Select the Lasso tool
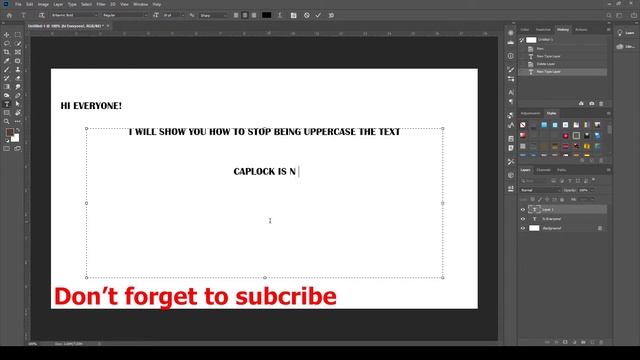This screenshot has height=360, width=640. 7,43
